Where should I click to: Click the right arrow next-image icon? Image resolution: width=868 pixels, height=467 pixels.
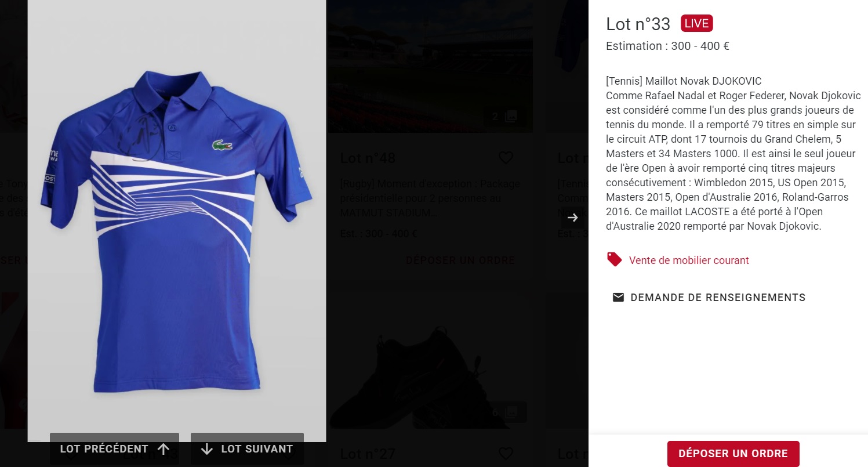click(573, 218)
